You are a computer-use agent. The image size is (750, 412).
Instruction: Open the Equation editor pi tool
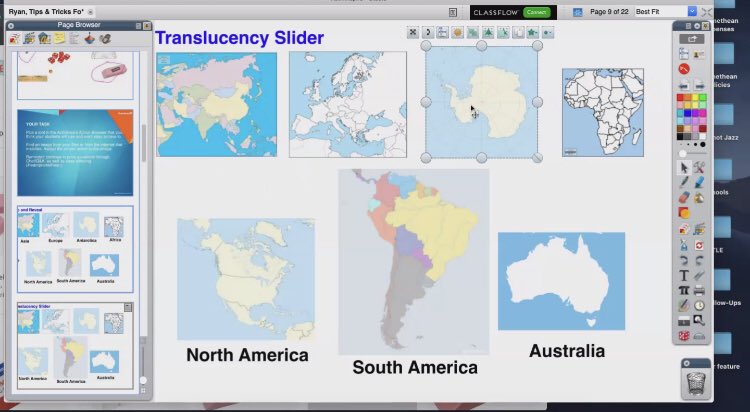(x=684, y=290)
